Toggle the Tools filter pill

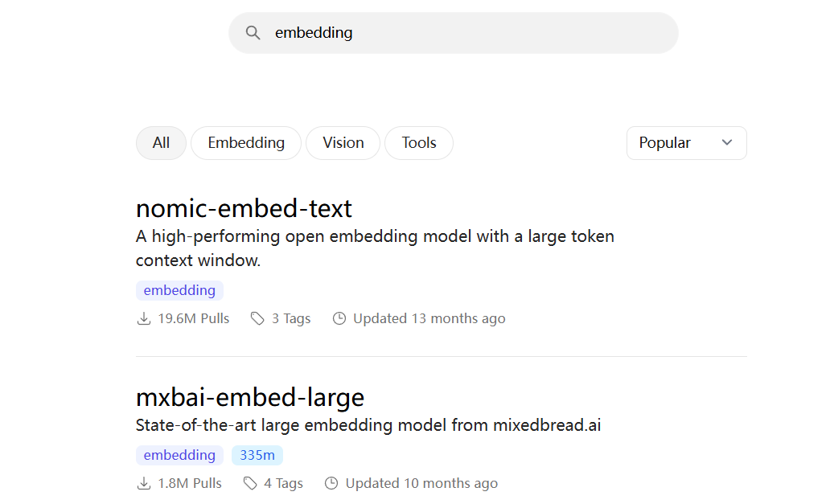419,143
